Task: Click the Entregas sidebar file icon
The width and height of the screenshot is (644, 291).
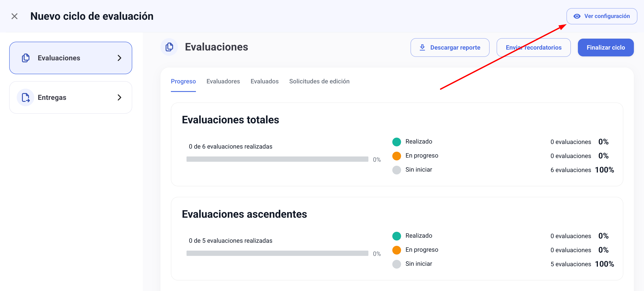Action: pos(25,98)
